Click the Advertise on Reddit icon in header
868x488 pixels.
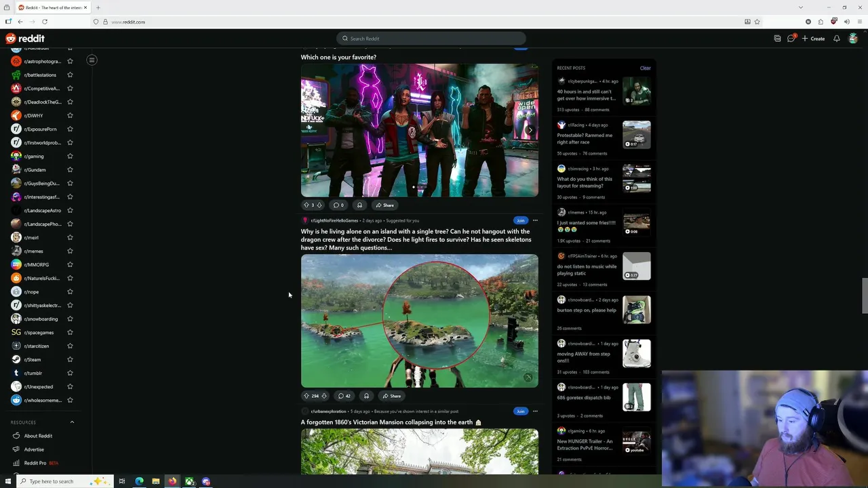tap(777, 39)
